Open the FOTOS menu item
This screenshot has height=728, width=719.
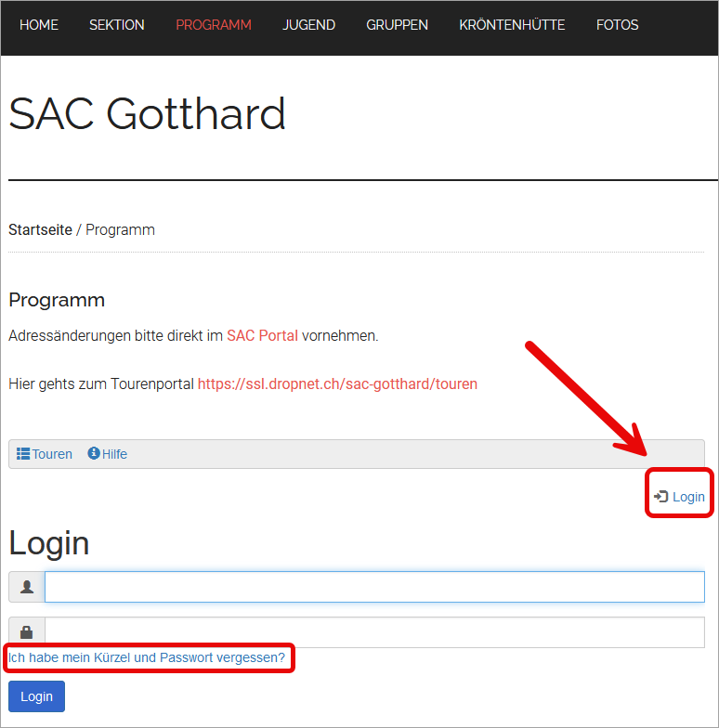pyautogui.click(x=617, y=24)
